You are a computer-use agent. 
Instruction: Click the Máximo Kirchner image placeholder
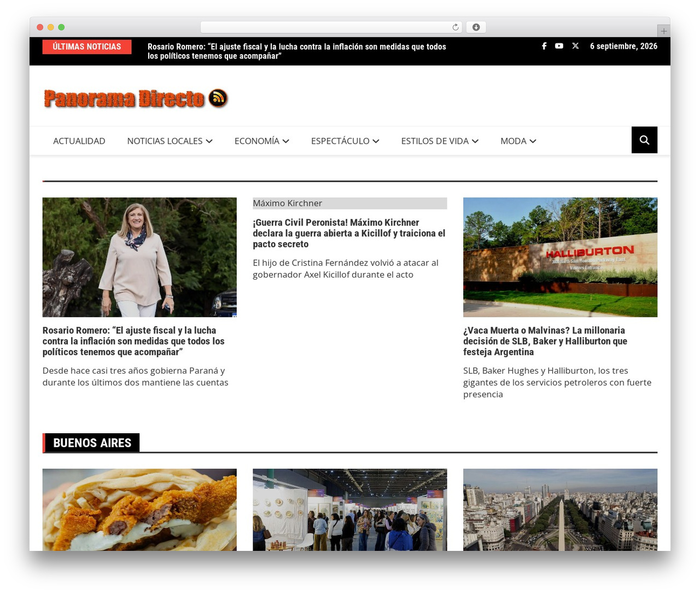[350, 203]
